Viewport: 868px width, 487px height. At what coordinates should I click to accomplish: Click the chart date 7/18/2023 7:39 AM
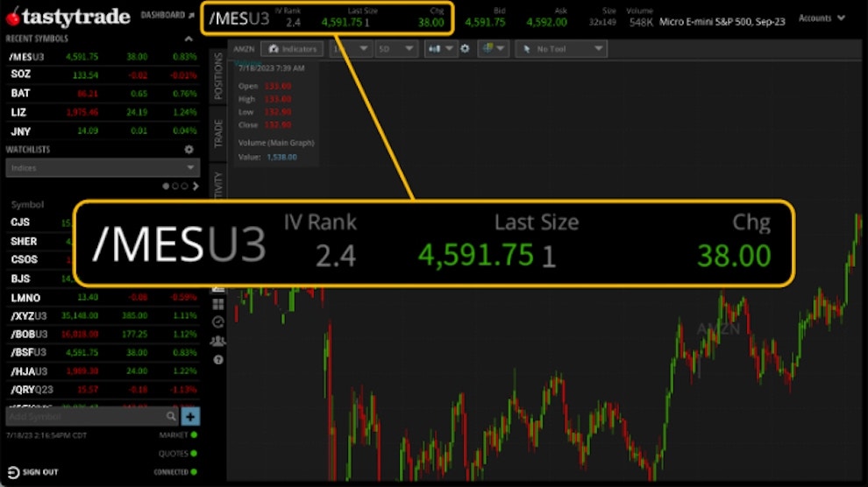point(271,68)
